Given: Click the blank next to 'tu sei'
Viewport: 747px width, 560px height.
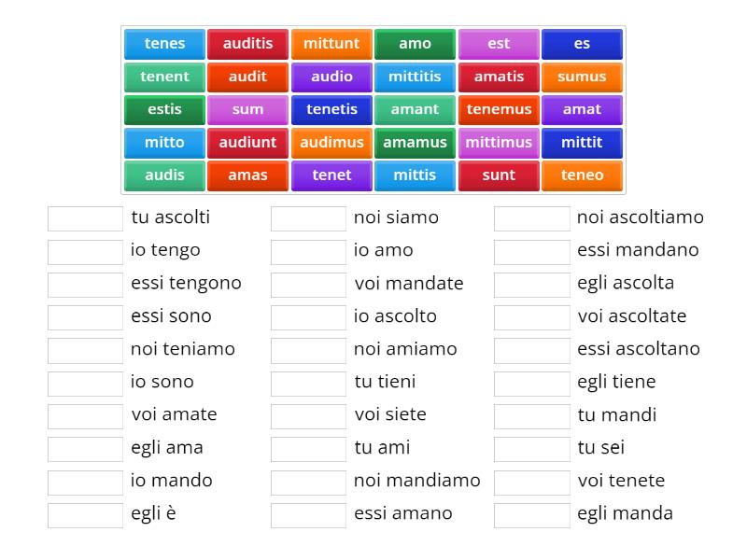Looking at the screenshot, I should coord(531,448).
